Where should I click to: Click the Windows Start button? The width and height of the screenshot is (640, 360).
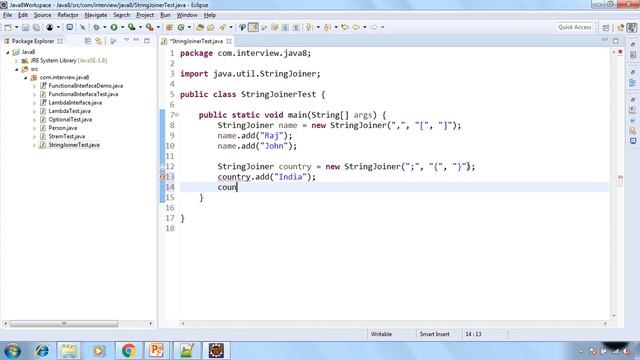coord(12,351)
